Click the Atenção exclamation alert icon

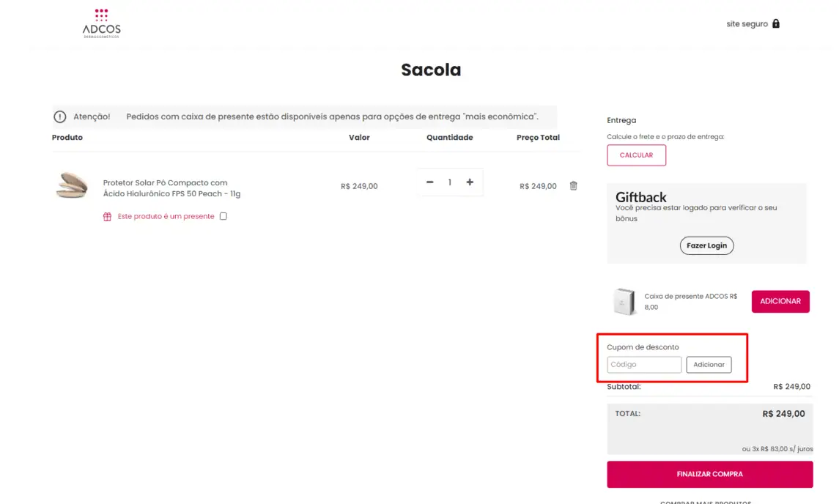(x=60, y=116)
